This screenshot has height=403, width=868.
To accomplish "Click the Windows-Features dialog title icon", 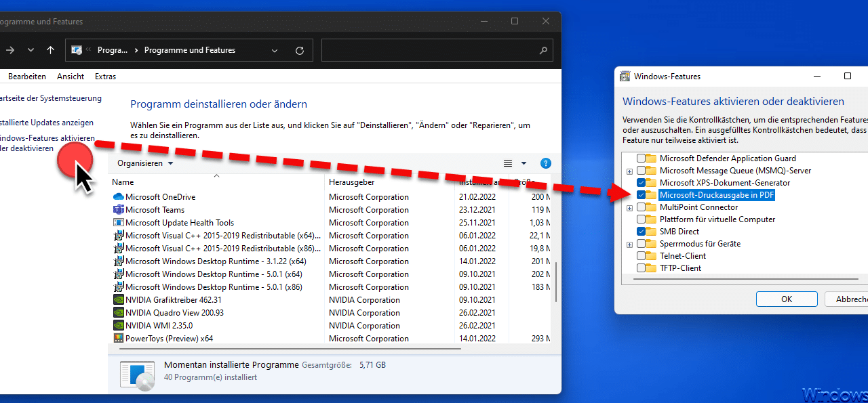I will pyautogui.click(x=625, y=77).
